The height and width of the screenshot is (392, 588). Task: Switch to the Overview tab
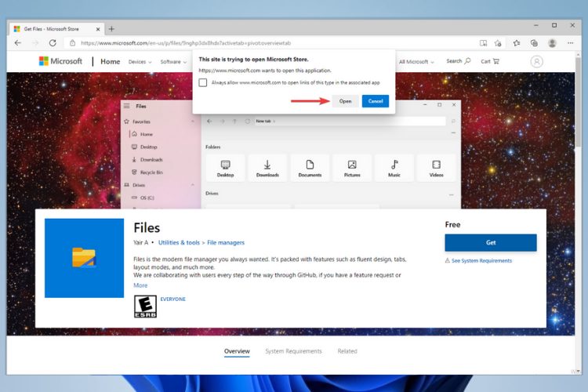pyautogui.click(x=237, y=351)
